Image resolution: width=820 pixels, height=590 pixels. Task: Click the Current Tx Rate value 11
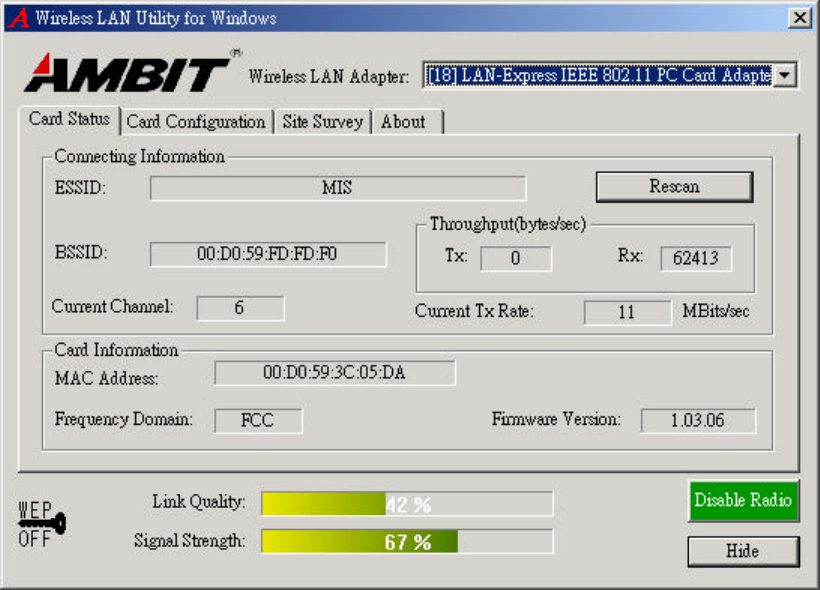pos(627,312)
